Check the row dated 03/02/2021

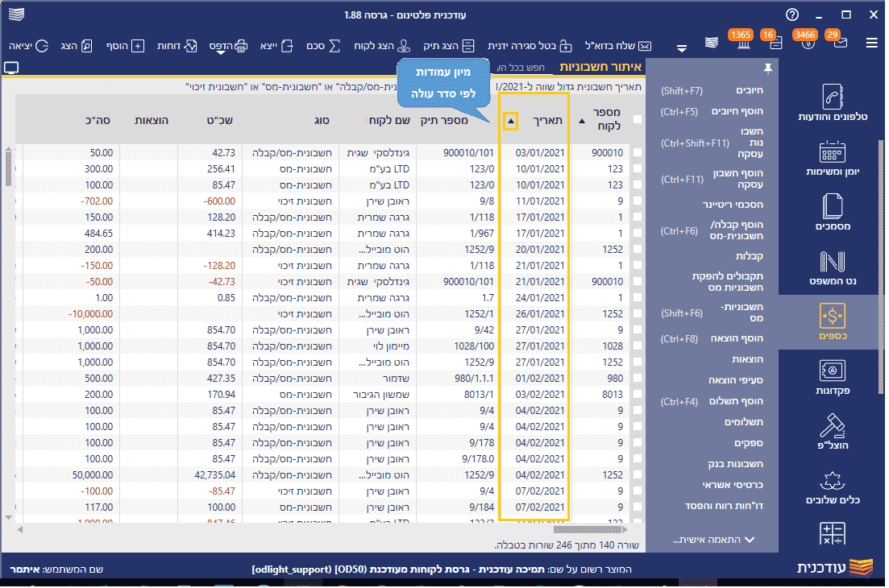pyautogui.click(x=638, y=394)
